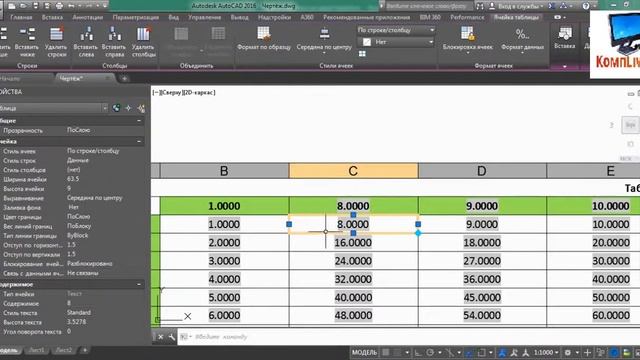
Task: Click Cell Locking icon
Action: (x=467, y=34)
